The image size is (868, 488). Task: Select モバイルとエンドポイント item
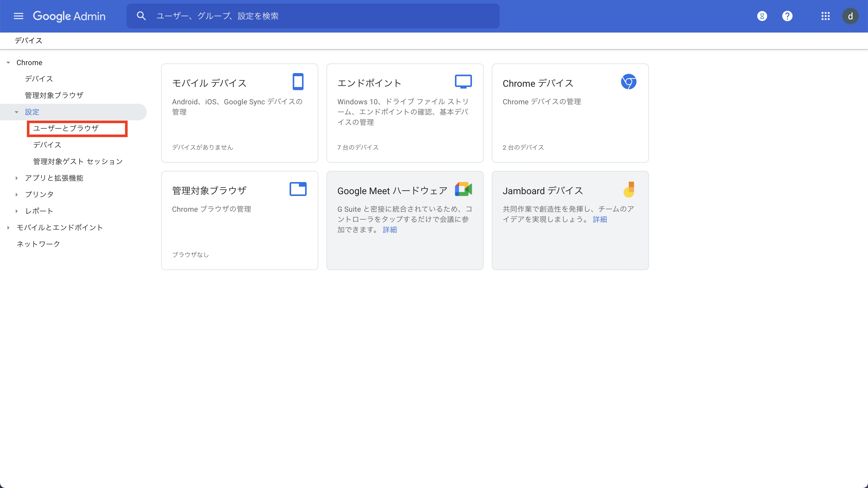pyautogui.click(x=60, y=227)
